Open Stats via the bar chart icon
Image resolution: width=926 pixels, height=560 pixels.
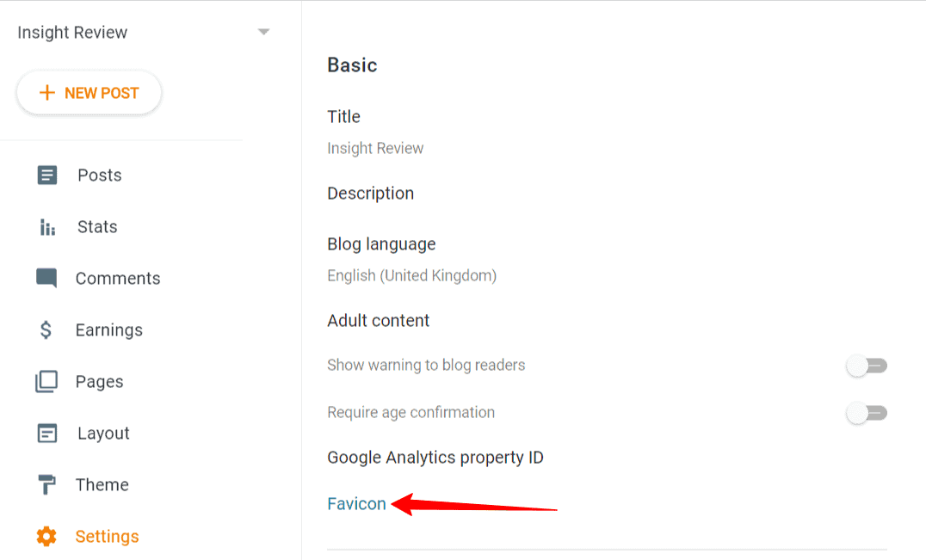[46, 226]
